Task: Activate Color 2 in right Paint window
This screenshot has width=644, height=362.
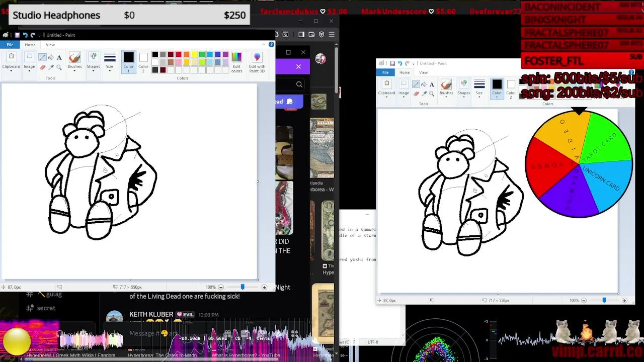Action: click(511, 88)
